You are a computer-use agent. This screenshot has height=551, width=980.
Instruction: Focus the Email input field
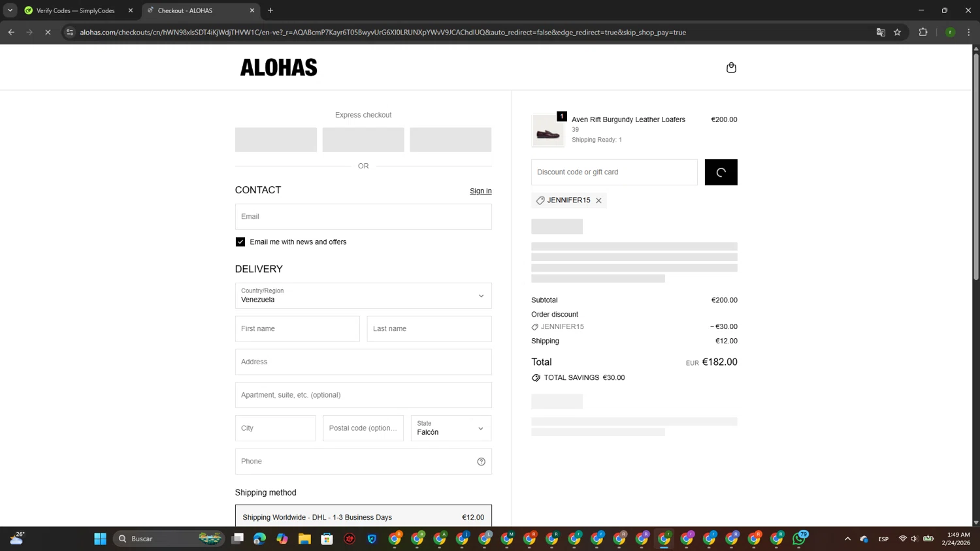(x=363, y=217)
